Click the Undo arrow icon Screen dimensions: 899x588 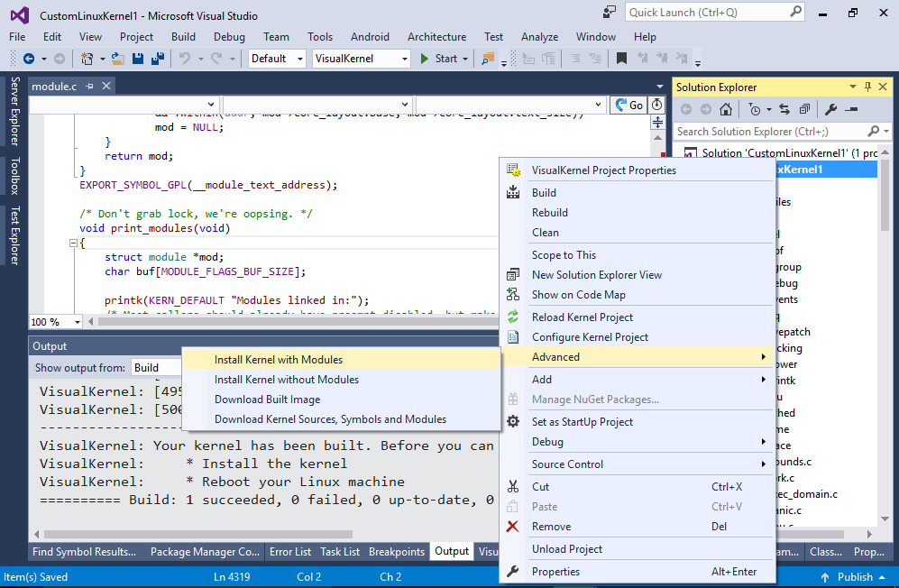pyautogui.click(x=185, y=59)
